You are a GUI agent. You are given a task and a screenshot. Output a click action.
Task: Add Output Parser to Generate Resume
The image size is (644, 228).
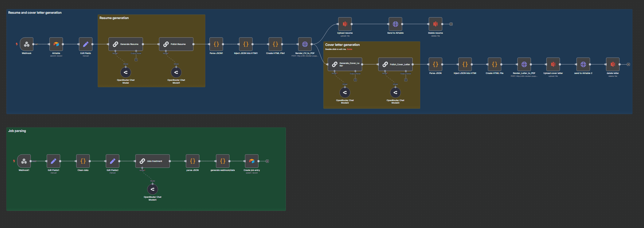(x=136, y=60)
